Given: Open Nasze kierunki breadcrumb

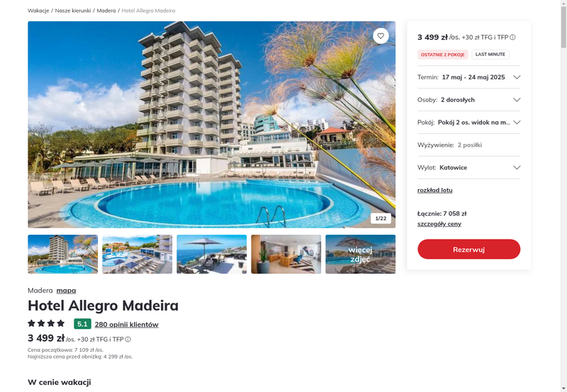Looking at the screenshot, I should click(x=73, y=11).
